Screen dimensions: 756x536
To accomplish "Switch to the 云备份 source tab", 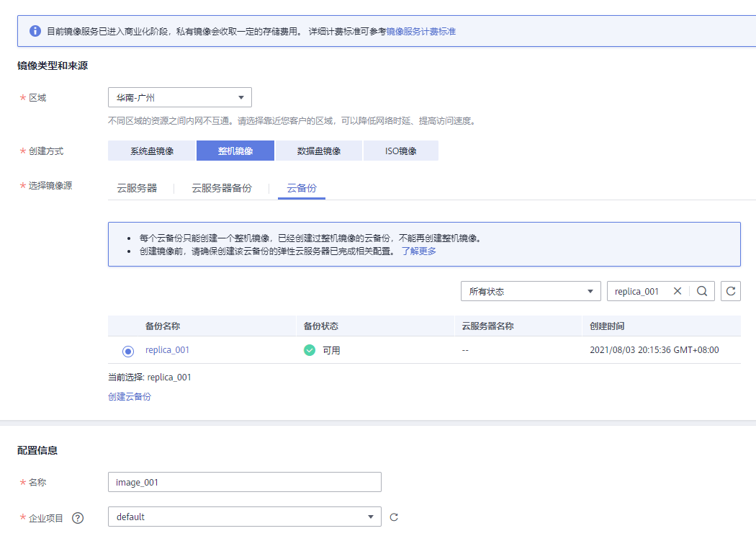I will pyautogui.click(x=302, y=188).
